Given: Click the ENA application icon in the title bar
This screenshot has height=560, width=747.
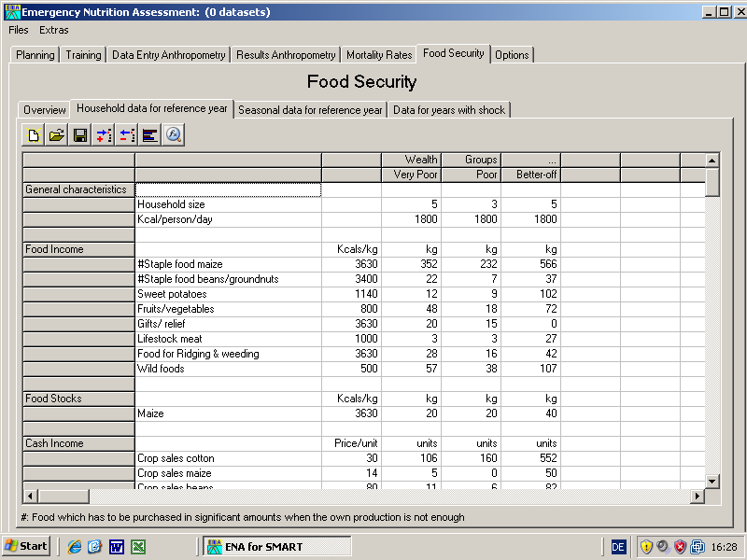Looking at the screenshot, I should pos(12,12).
